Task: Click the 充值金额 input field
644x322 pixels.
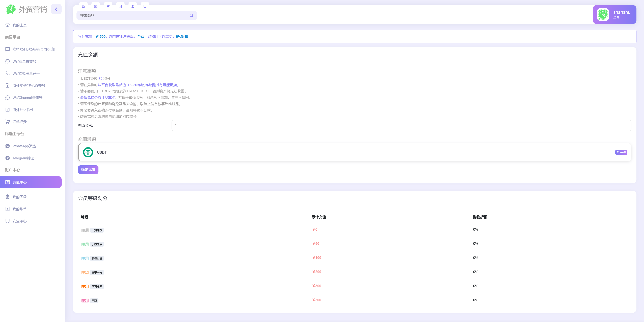Action: (x=401, y=125)
